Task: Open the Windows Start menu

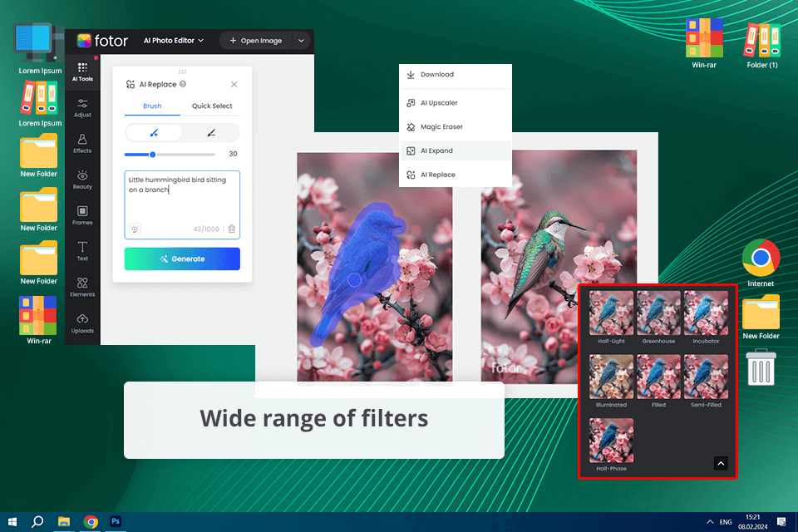Action: [12, 522]
